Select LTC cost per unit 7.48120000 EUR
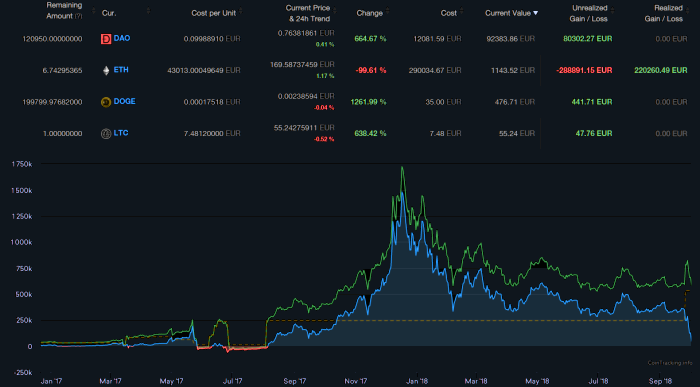 [212, 133]
